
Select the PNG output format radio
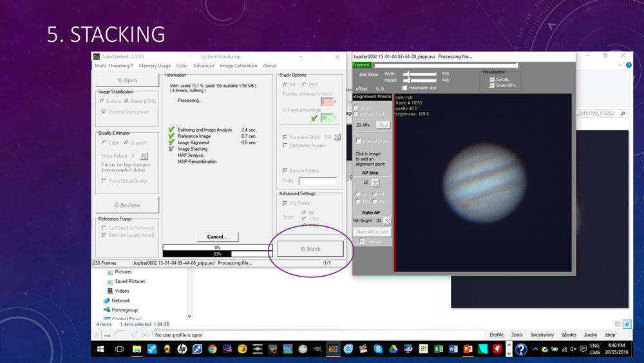pos(305,84)
